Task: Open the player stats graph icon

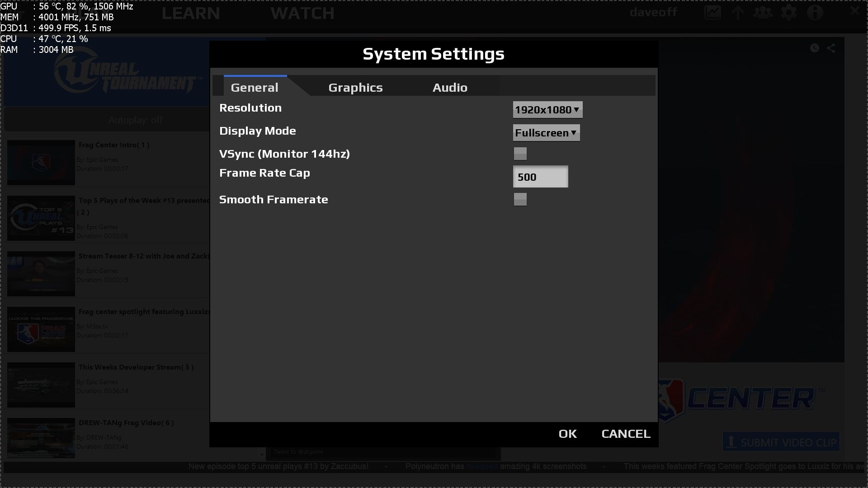Action: 712,13
